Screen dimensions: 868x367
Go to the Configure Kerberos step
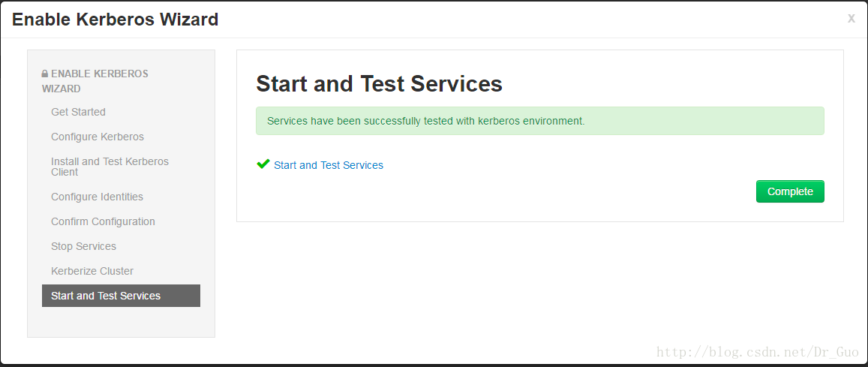[x=98, y=137]
